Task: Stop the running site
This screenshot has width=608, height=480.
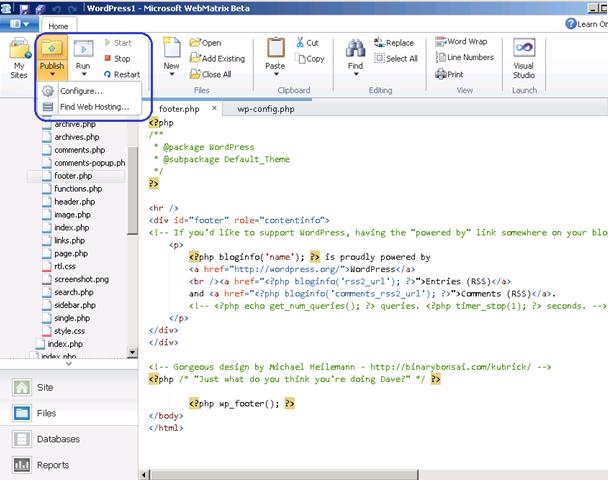Action: [117, 59]
